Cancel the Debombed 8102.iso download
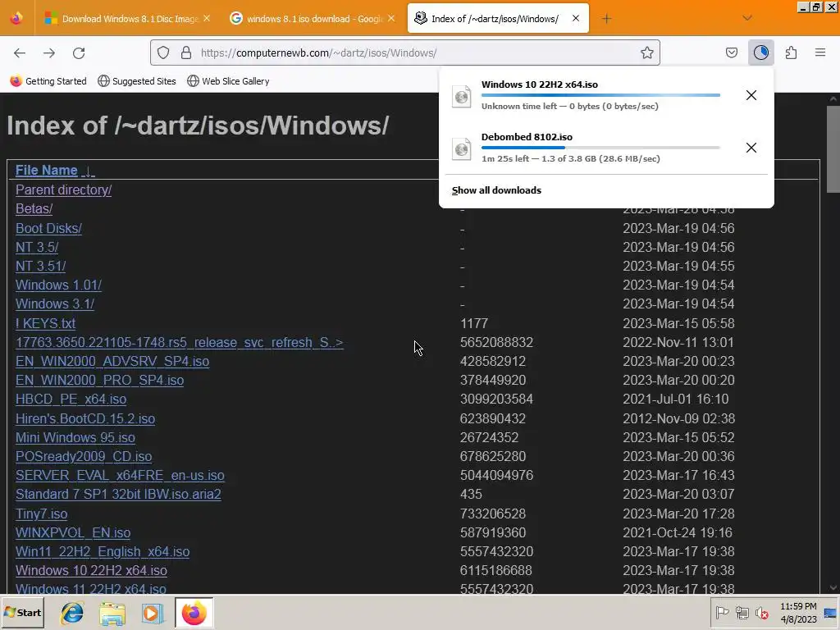 pos(751,148)
